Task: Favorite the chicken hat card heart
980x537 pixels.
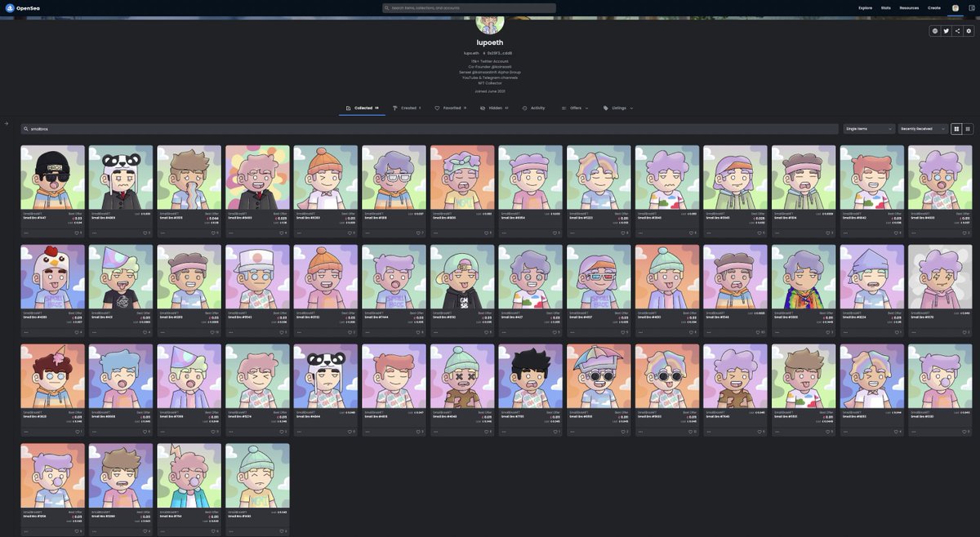Action: tap(76, 332)
